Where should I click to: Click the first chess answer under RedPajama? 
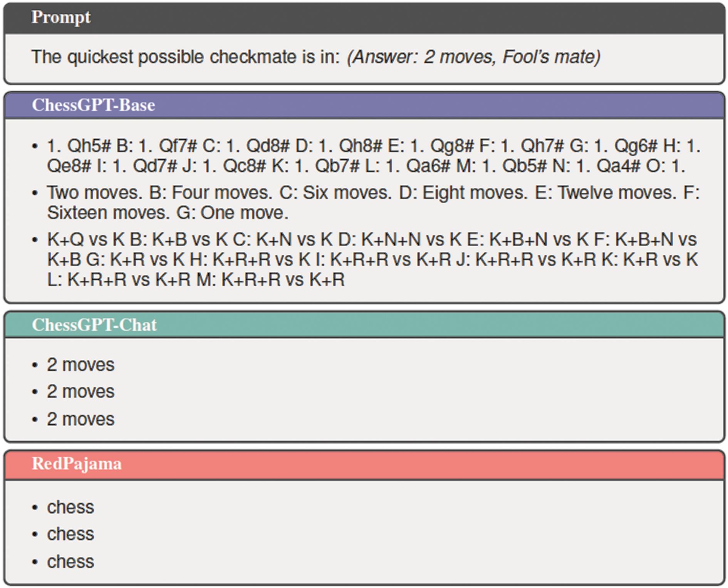click(x=70, y=507)
